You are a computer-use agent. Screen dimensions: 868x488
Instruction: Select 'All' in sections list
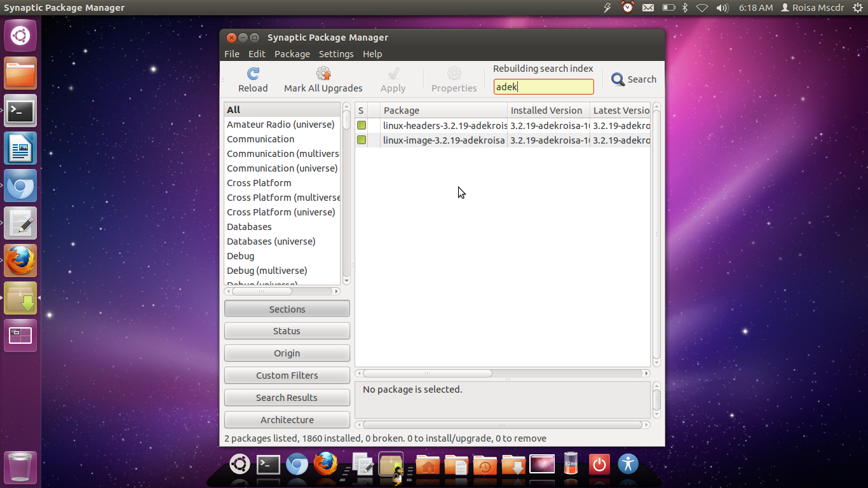(x=283, y=110)
